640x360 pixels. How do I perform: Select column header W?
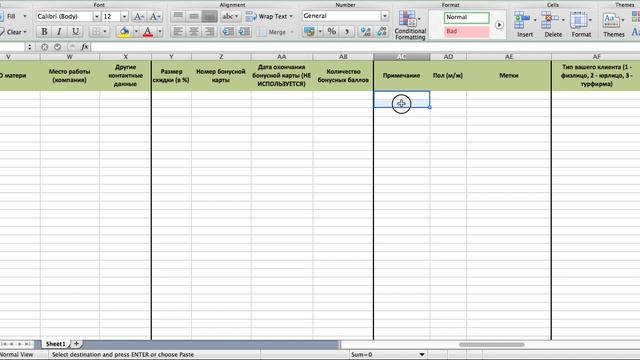(x=70, y=57)
